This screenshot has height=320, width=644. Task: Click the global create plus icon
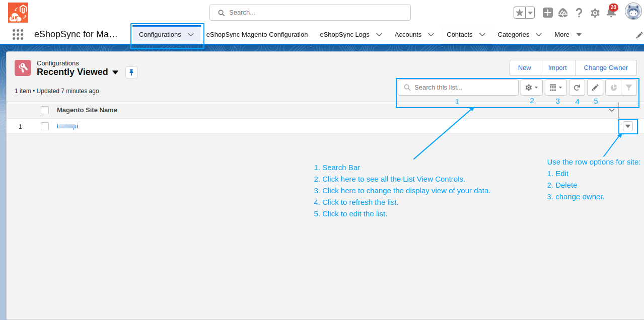pyautogui.click(x=547, y=13)
